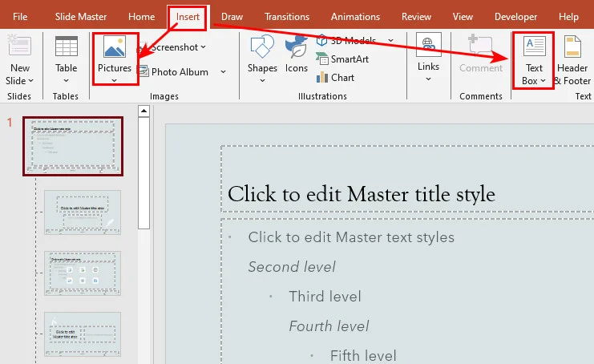Image resolution: width=594 pixels, height=364 pixels.
Task: Click the SmartArt icon
Action: (x=322, y=59)
